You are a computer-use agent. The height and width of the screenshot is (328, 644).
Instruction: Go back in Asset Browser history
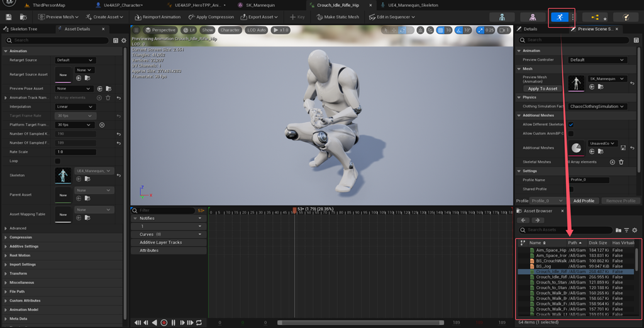pyautogui.click(x=524, y=220)
